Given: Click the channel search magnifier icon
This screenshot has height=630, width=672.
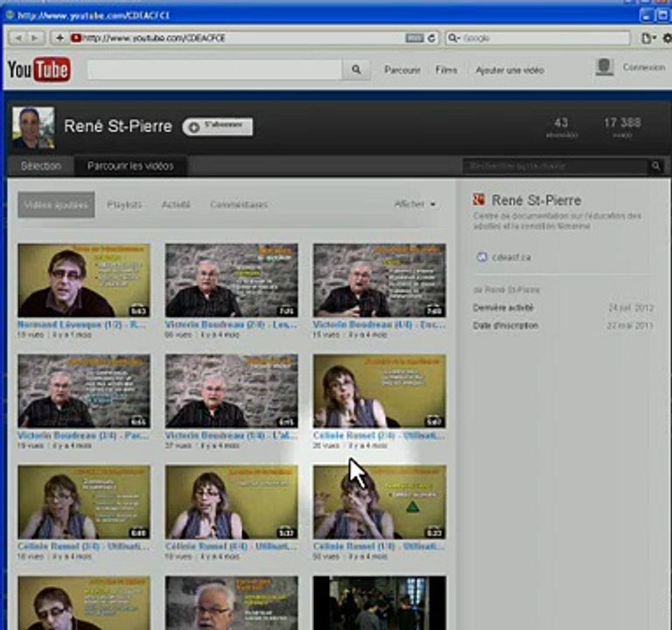Looking at the screenshot, I should tap(655, 166).
